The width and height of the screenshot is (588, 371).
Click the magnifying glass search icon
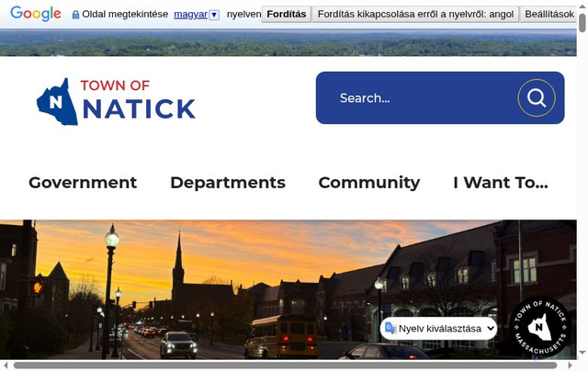point(537,98)
